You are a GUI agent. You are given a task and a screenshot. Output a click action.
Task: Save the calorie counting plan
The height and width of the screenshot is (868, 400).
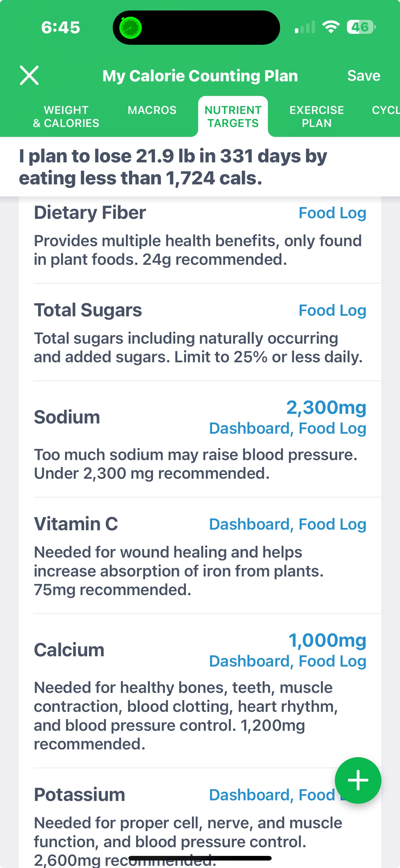[364, 75]
